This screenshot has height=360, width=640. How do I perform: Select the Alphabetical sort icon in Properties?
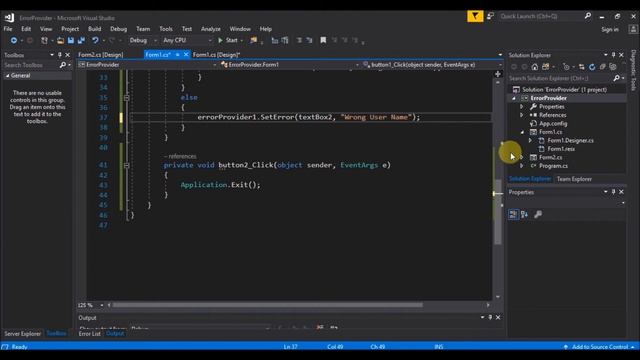click(524, 214)
